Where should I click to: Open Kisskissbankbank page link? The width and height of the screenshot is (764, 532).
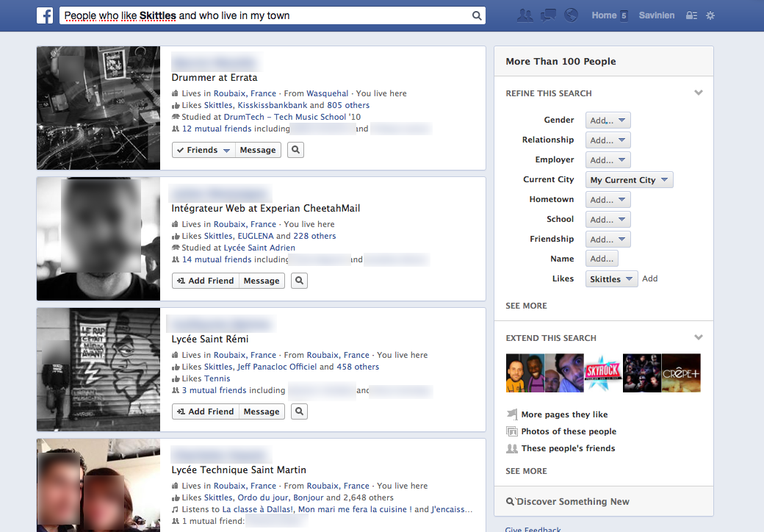tap(273, 105)
